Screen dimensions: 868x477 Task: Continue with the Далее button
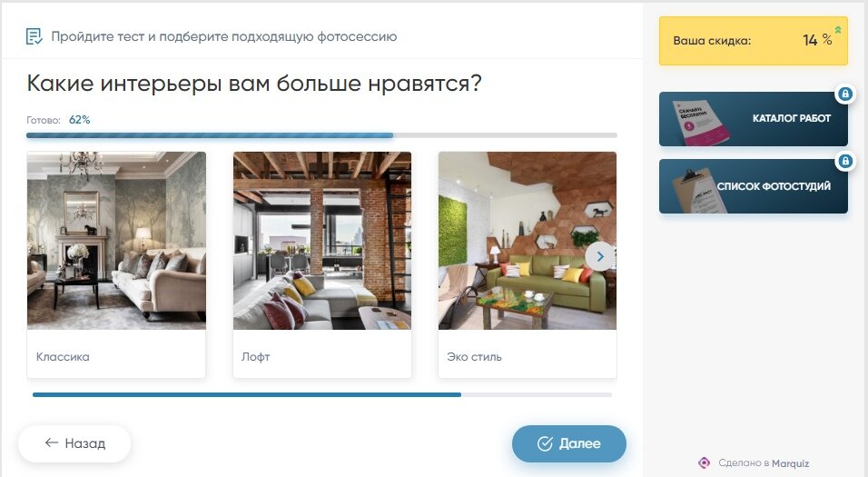tap(569, 443)
